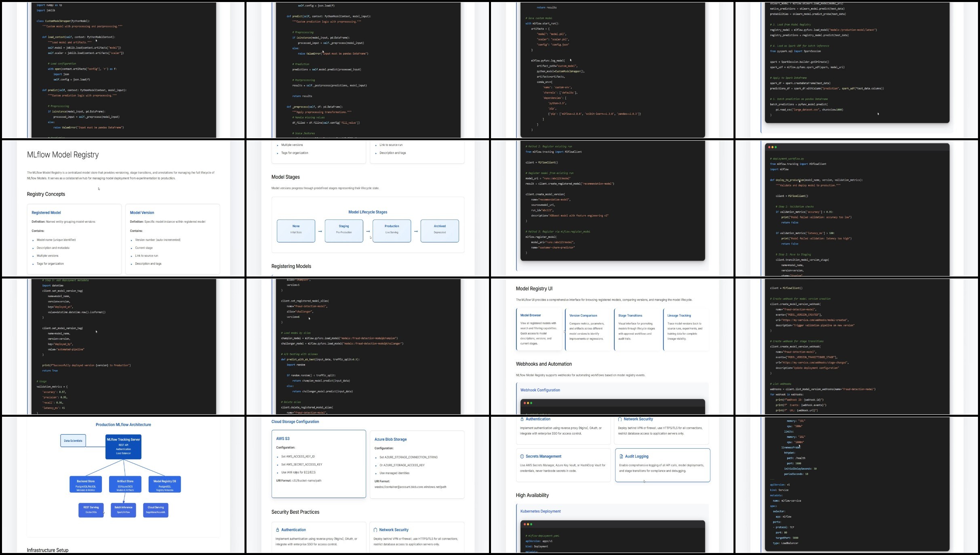The image size is (980, 555).
Task: Click the '# List webhooks' comment
Action: [x=780, y=384]
